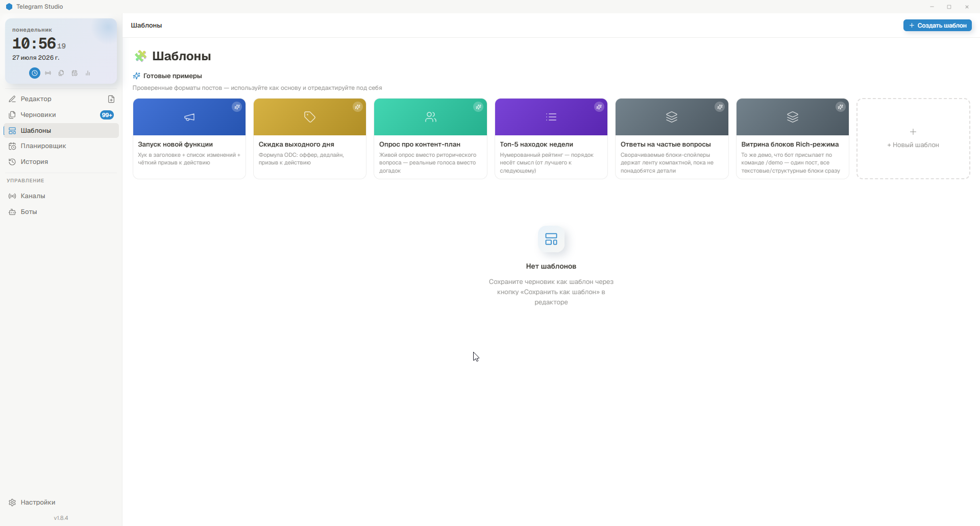This screenshot has width=980, height=526.
Task: Click the УПРАВЛЕНИЕ section label
Action: [x=26, y=181]
